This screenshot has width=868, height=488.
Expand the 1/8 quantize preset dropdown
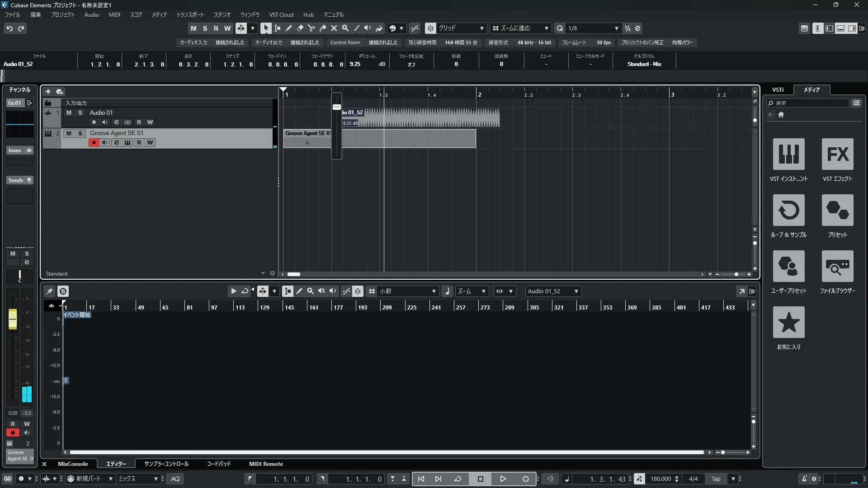pyautogui.click(x=616, y=28)
